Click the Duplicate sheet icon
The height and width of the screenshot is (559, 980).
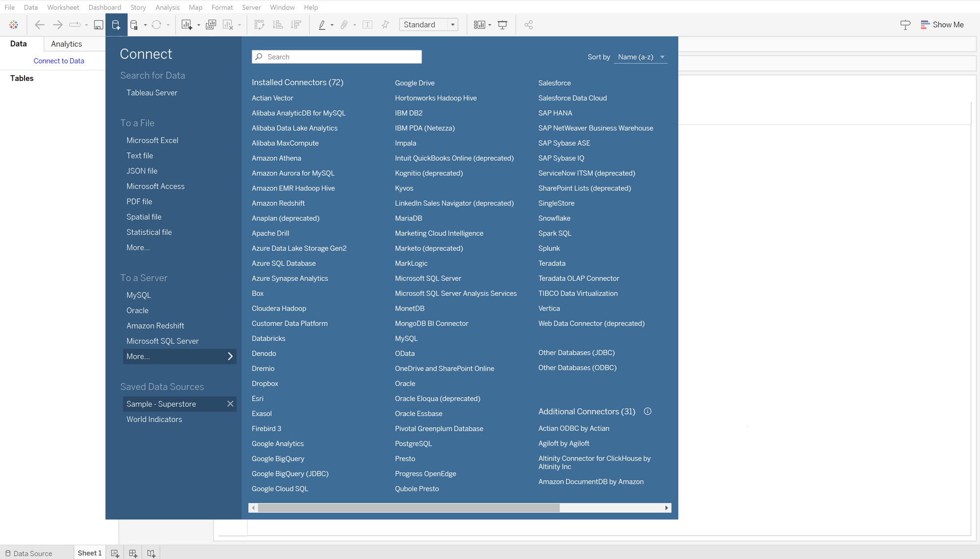pyautogui.click(x=211, y=24)
